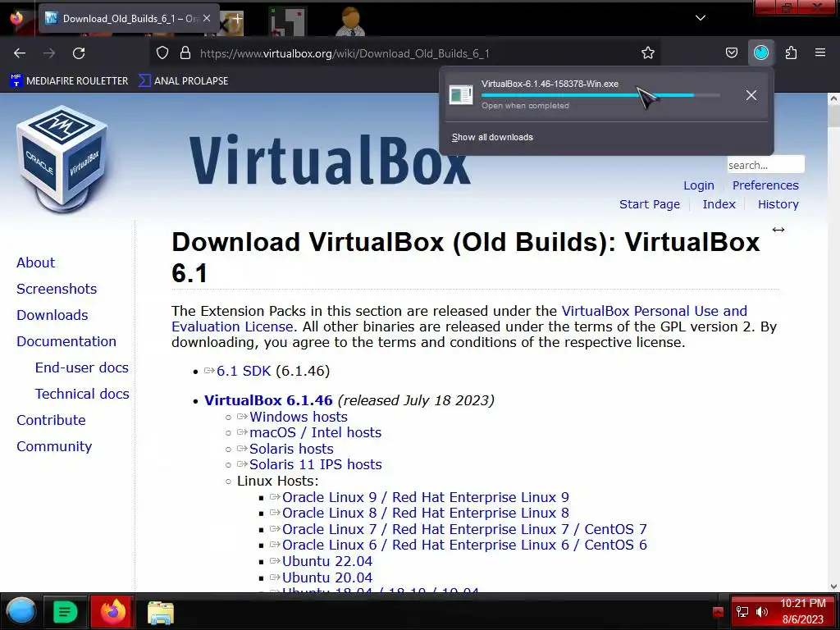The width and height of the screenshot is (840, 630).
Task: Open the VirtualBox Personal Use license link
Action: 654,311
